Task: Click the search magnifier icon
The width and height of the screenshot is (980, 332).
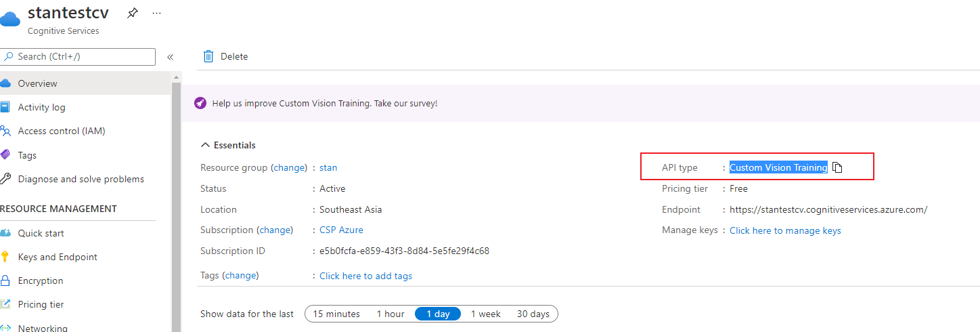Action: point(9,56)
